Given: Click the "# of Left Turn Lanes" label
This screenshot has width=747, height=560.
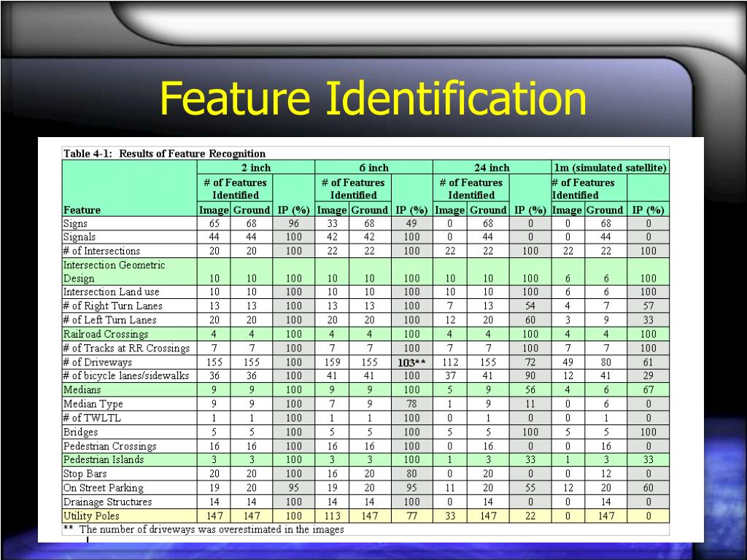Looking at the screenshot, I should point(109,320).
